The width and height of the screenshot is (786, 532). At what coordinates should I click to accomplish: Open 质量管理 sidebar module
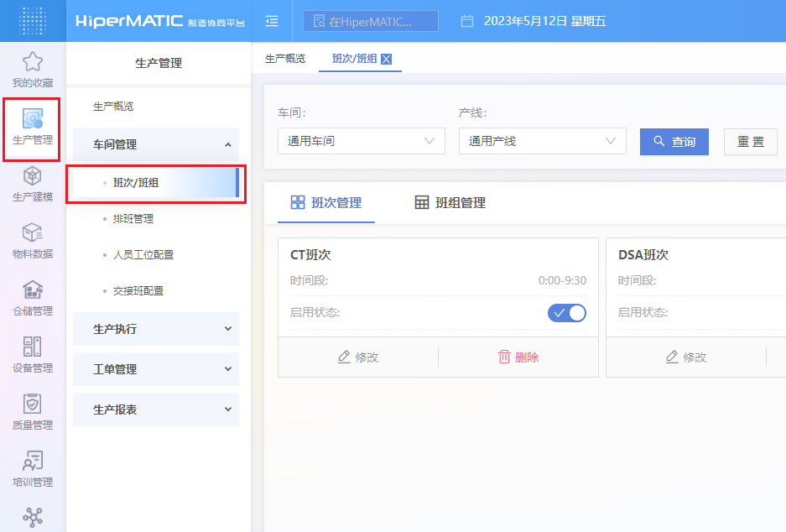coord(33,412)
